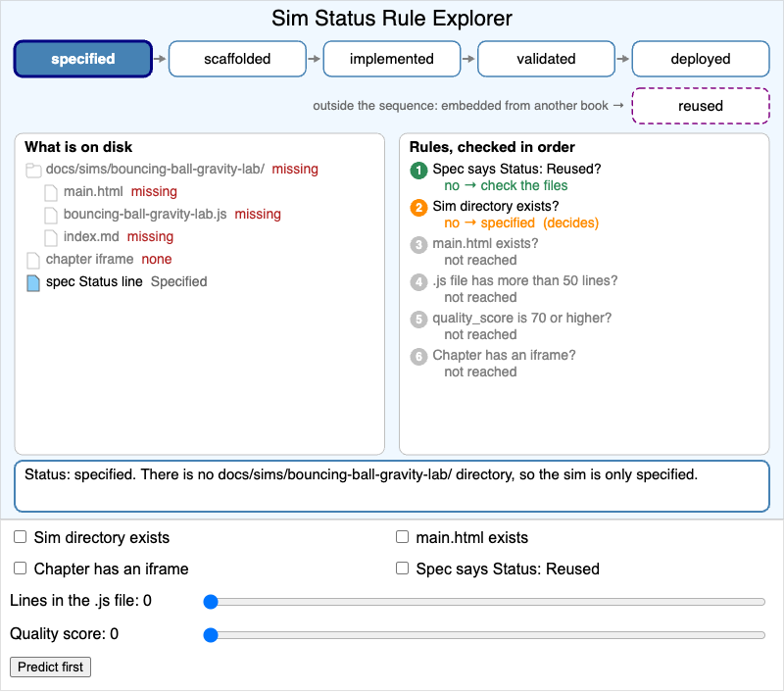Click the file icon beside main.html
The height and width of the screenshot is (693, 784).
(51, 192)
